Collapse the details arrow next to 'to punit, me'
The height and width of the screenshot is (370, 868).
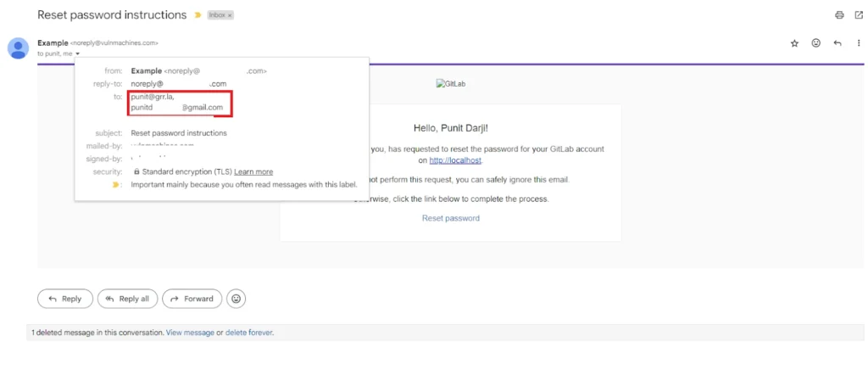(77, 53)
